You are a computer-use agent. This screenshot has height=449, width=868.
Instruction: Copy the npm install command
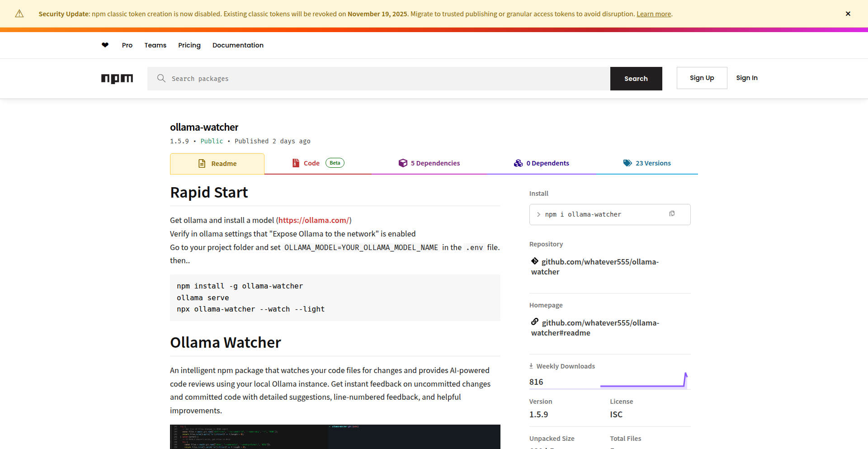[x=672, y=213]
